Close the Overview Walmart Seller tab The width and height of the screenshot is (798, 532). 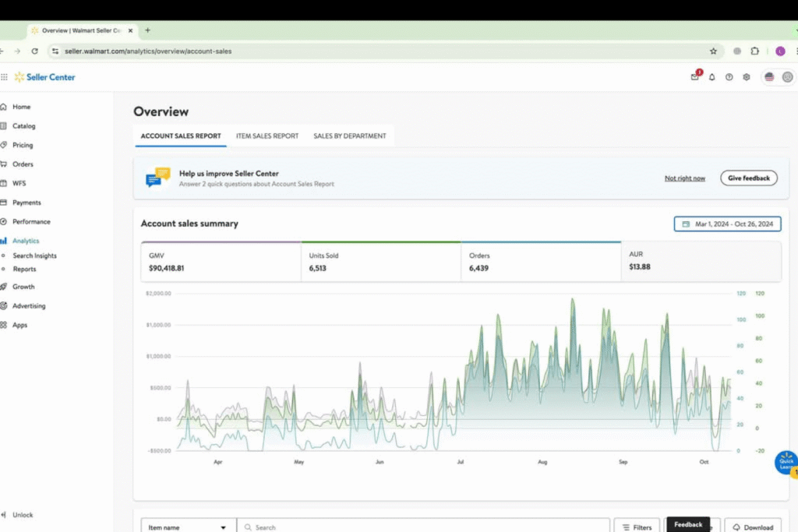point(130,30)
